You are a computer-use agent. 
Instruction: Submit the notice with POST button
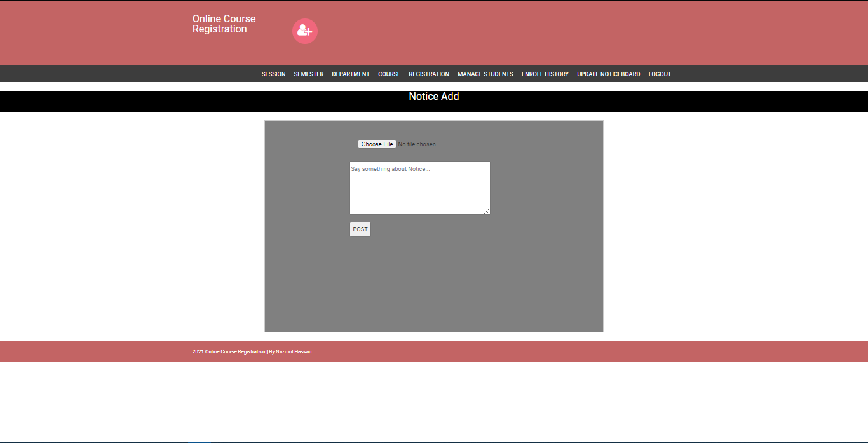click(x=360, y=229)
